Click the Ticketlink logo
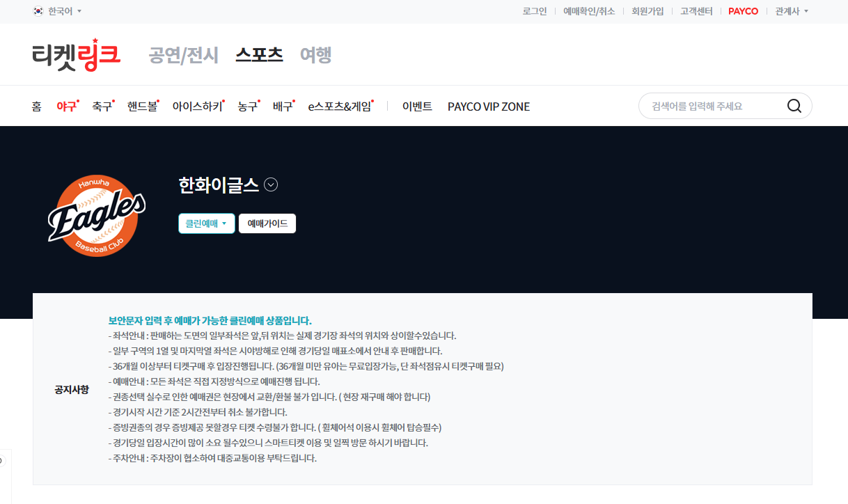Image resolution: width=848 pixels, height=504 pixels. click(77, 54)
